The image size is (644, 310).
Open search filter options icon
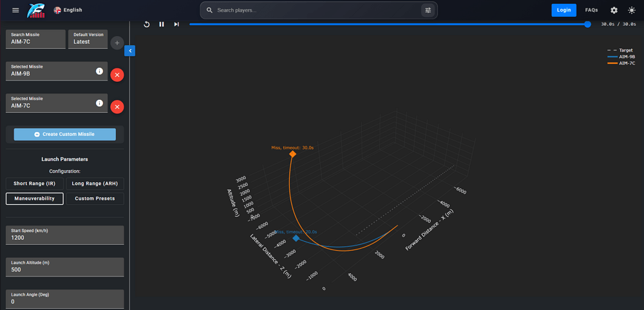click(x=428, y=10)
